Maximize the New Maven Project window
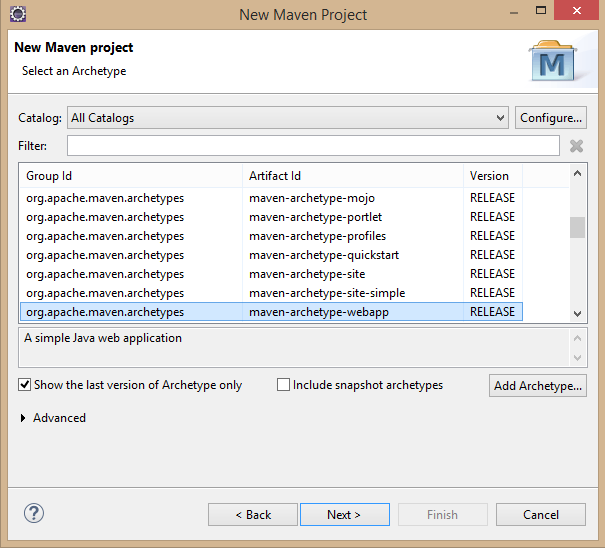This screenshot has width=605, height=548. tap(541, 10)
